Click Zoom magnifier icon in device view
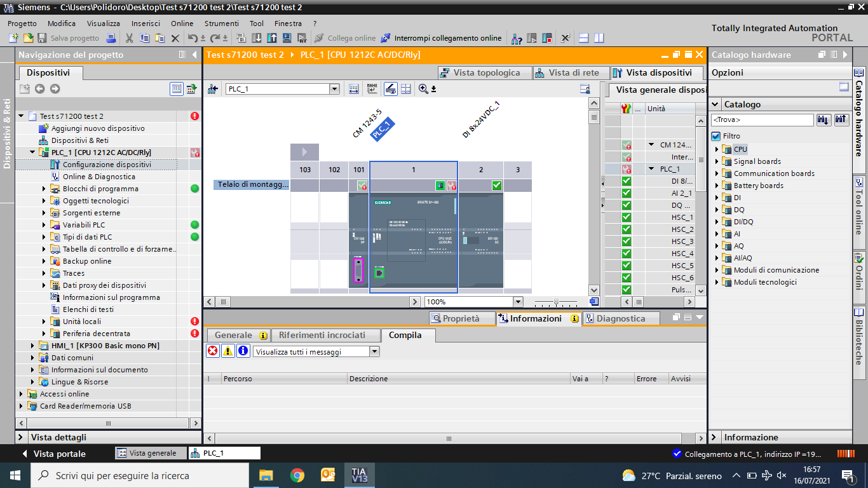868x488 pixels. click(x=423, y=89)
